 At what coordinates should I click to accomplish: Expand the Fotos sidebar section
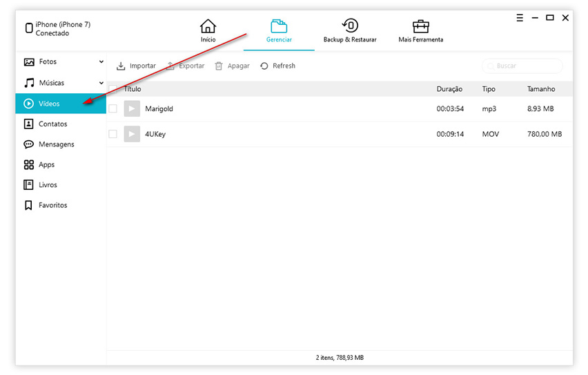[101, 62]
